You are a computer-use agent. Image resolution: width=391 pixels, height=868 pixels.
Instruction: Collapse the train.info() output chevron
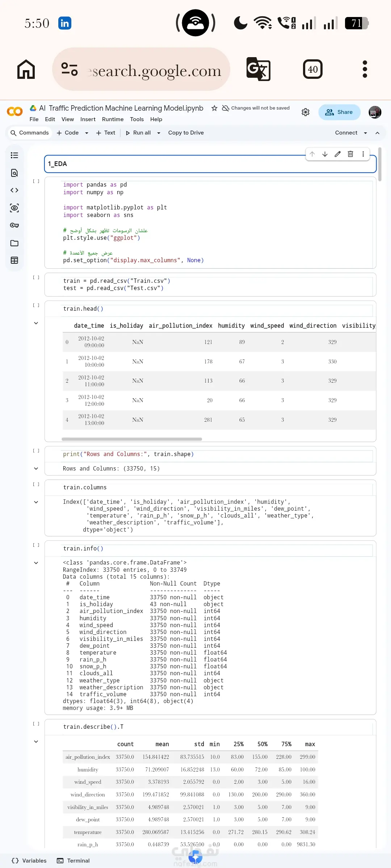coord(36,563)
